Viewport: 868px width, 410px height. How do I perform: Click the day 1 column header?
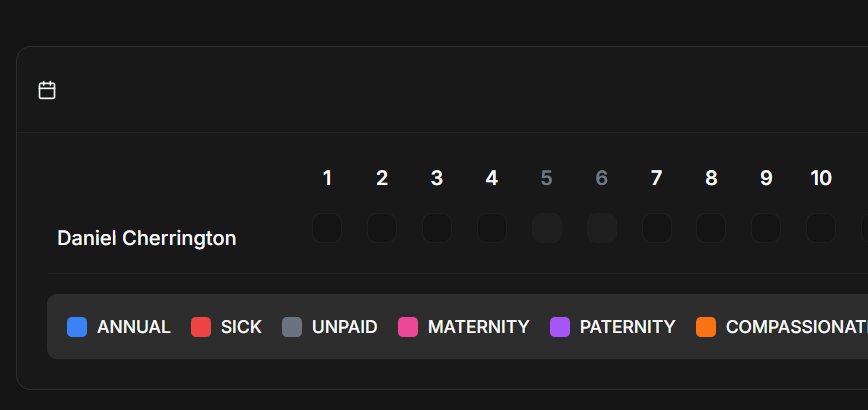click(x=327, y=178)
